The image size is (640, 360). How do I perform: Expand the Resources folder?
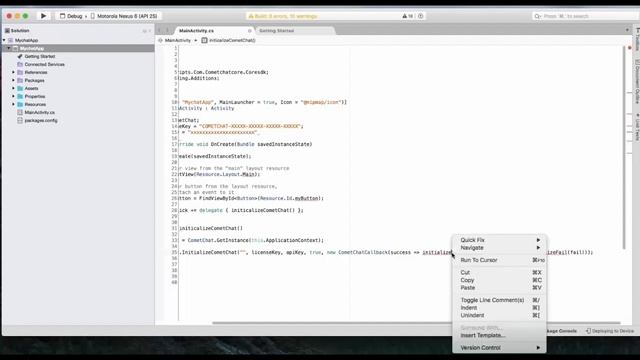pyautogui.click(x=13, y=104)
